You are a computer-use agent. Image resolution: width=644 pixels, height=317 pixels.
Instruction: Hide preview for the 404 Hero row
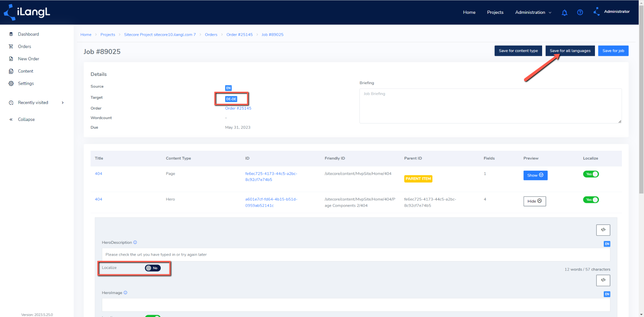pos(535,201)
